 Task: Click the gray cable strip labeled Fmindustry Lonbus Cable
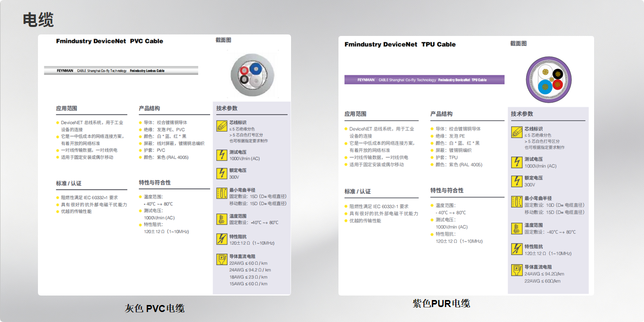click(121, 71)
